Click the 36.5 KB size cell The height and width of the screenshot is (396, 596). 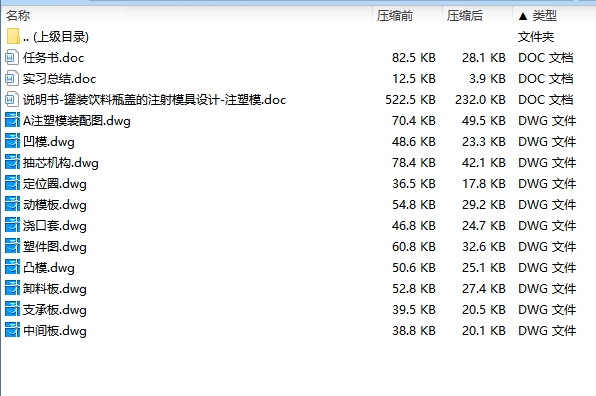click(x=414, y=184)
